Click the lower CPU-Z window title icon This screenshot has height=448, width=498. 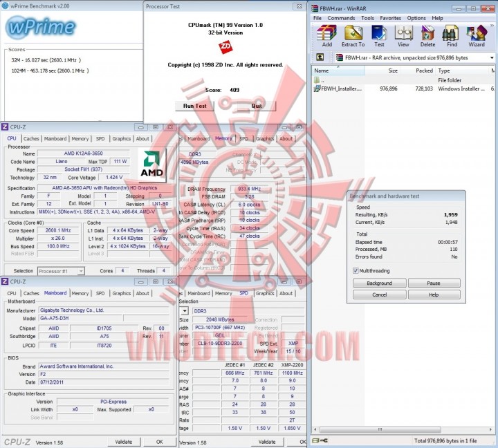coord(5,281)
